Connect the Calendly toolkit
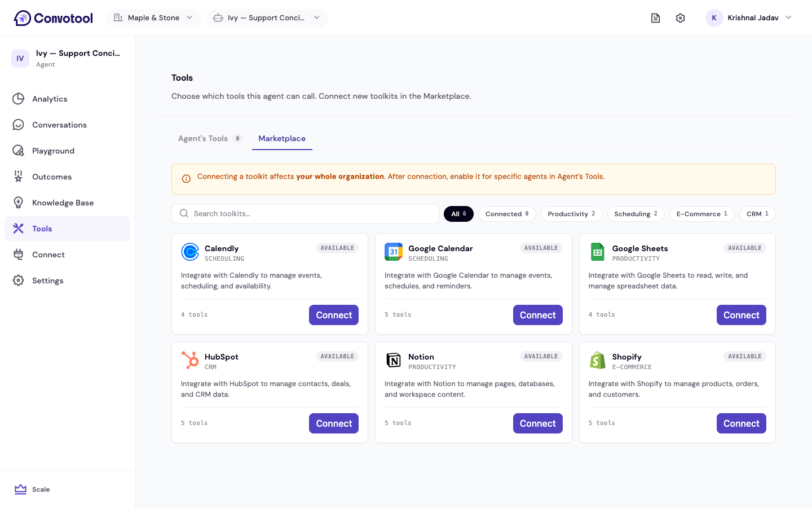 [334, 315]
